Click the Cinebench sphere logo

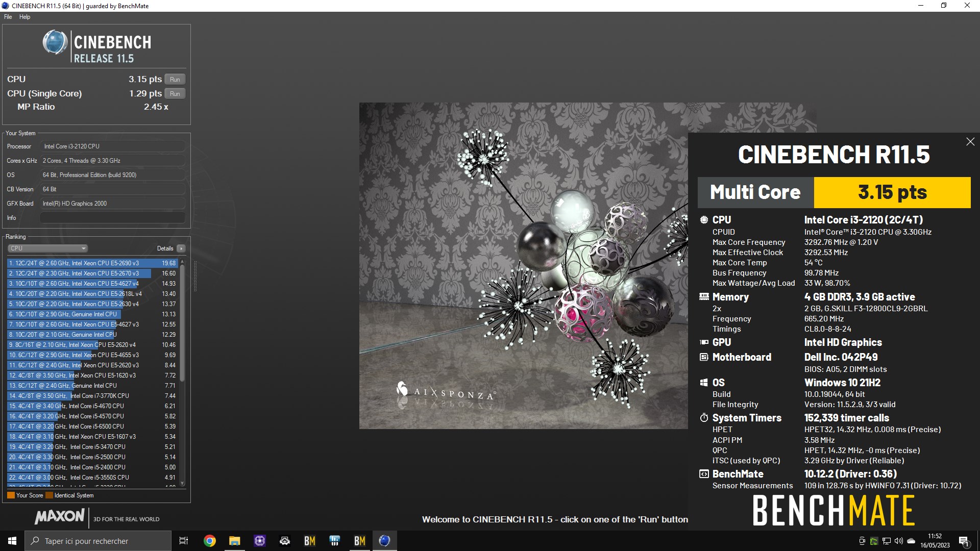coord(55,42)
